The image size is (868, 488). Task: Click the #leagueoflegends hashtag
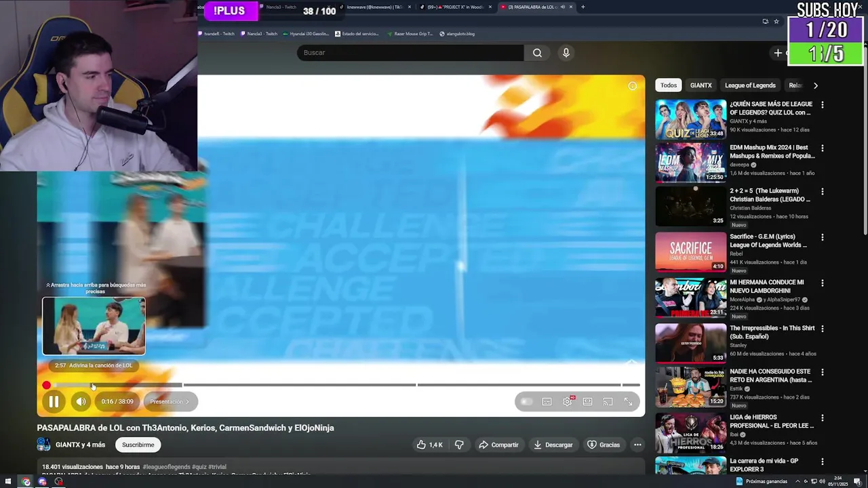[166, 467]
